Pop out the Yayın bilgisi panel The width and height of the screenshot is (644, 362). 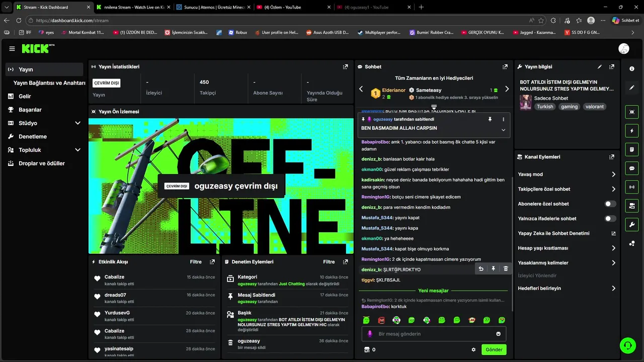click(612, 66)
